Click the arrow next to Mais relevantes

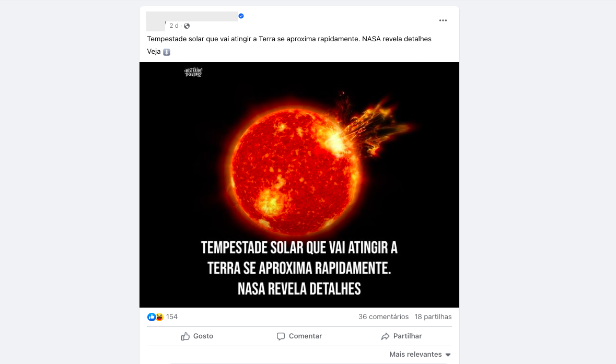pos(448,355)
